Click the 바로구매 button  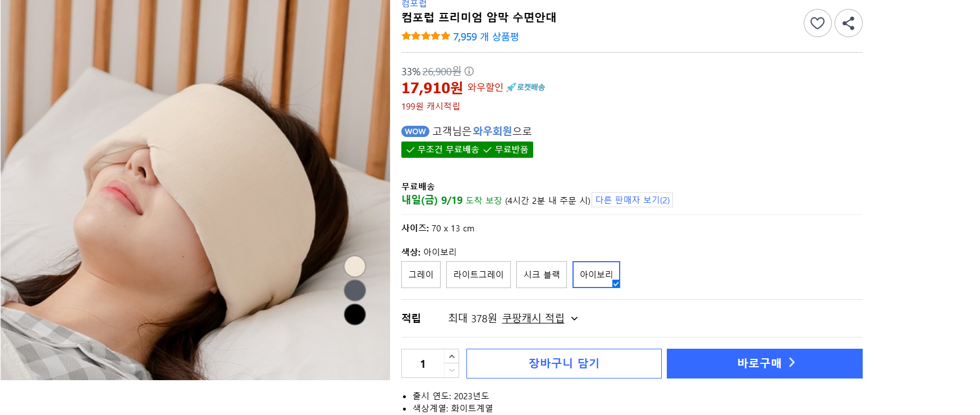click(x=764, y=363)
